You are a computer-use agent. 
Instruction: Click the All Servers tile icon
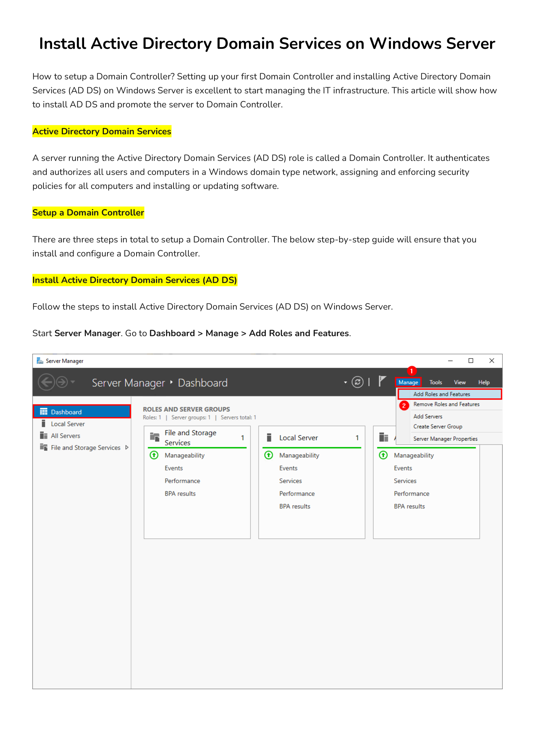coord(383,437)
